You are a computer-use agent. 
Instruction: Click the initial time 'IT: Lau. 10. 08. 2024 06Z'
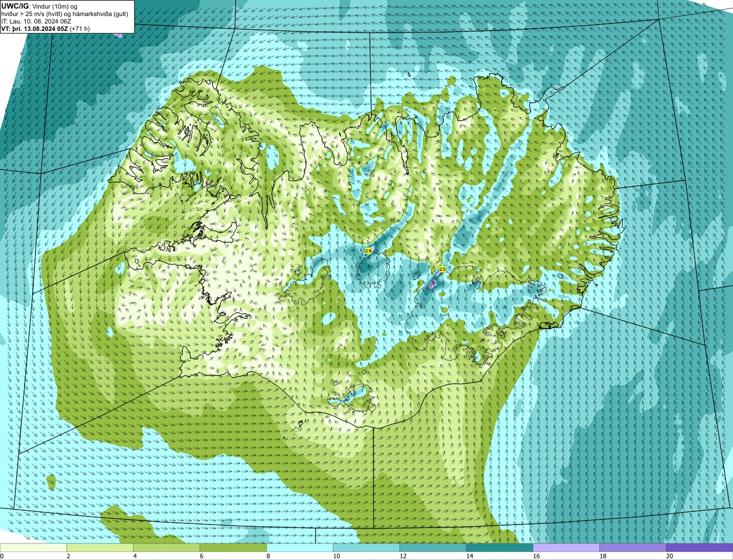pyautogui.click(x=36, y=21)
